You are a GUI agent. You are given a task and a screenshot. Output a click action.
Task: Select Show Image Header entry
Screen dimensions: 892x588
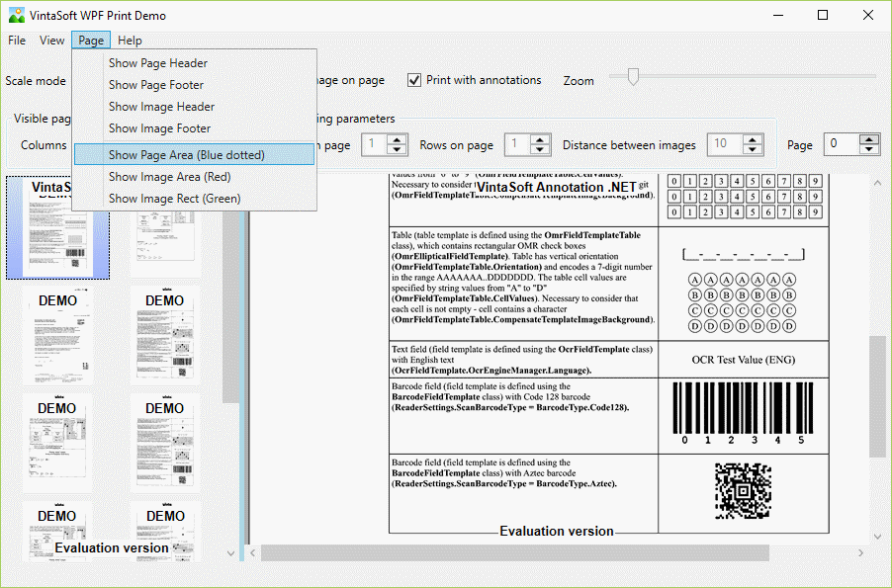[161, 107]
